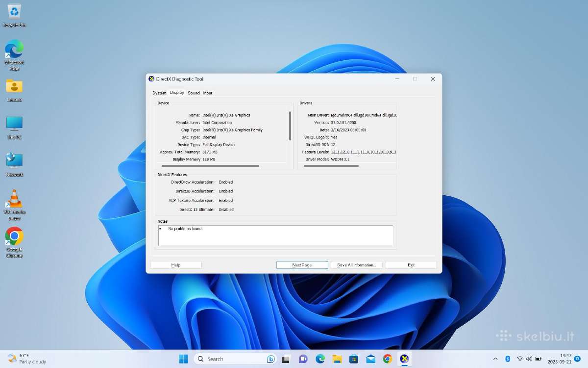Show hidden system tray icons

(495, 359)
